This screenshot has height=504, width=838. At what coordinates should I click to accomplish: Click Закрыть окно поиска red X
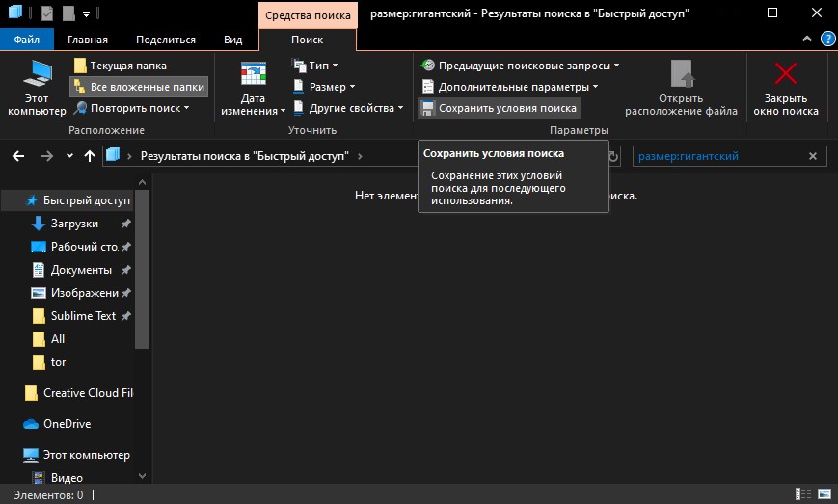click(x=786, y=87)
